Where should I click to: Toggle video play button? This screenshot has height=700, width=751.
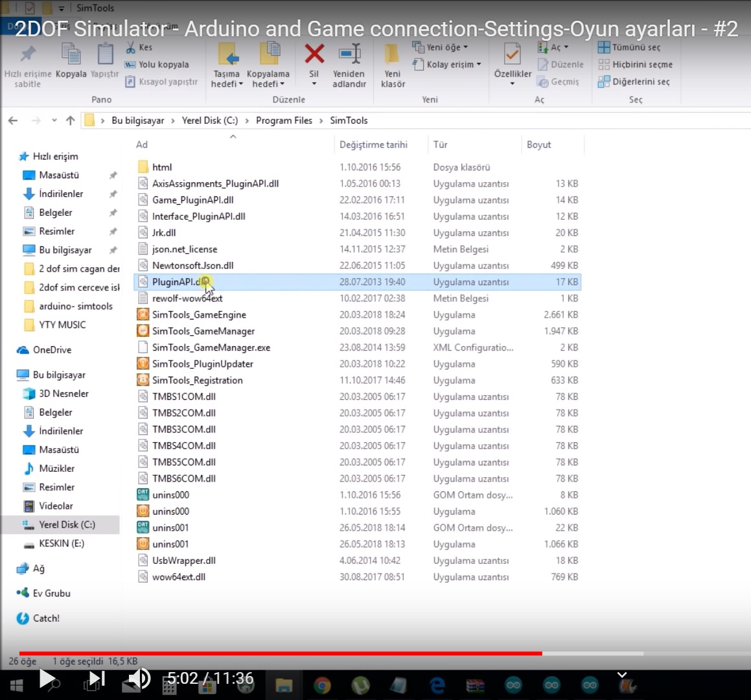click(x=47, y=679)
